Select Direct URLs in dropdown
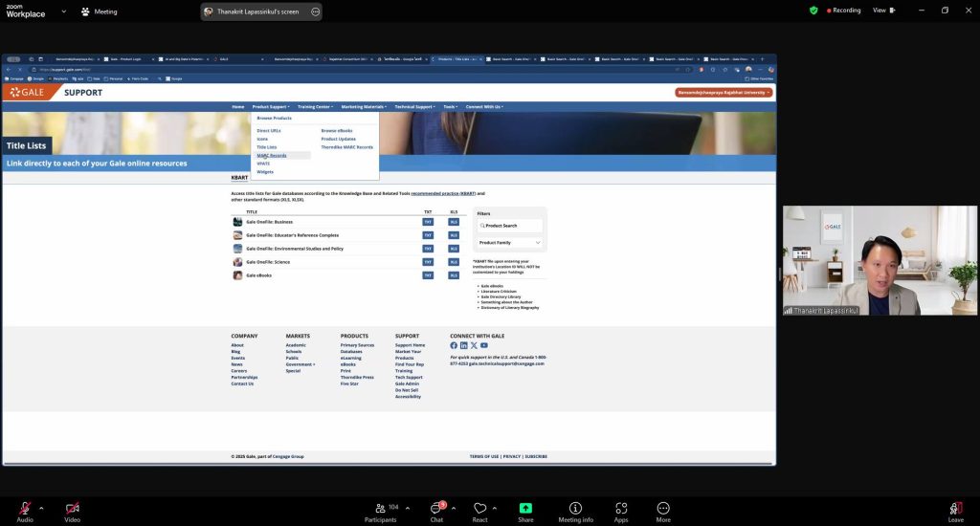 (269, 131)
